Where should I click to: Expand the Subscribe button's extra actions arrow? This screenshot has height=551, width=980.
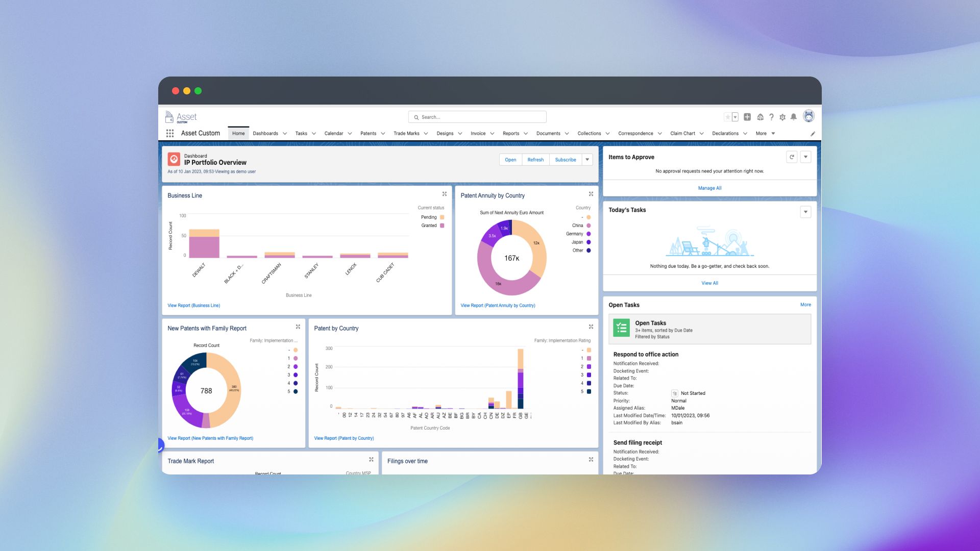(587, 159)
